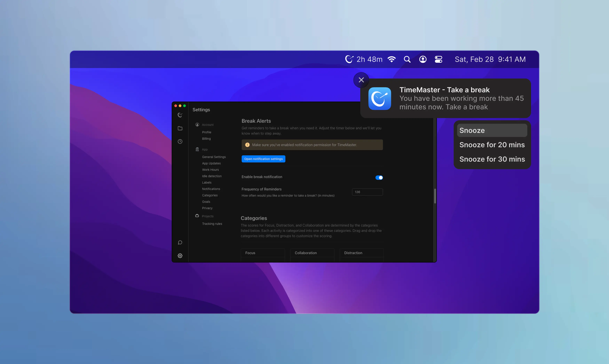Choose the Snooze option
The width and height of the screenshot is (609, 364).
492,131
